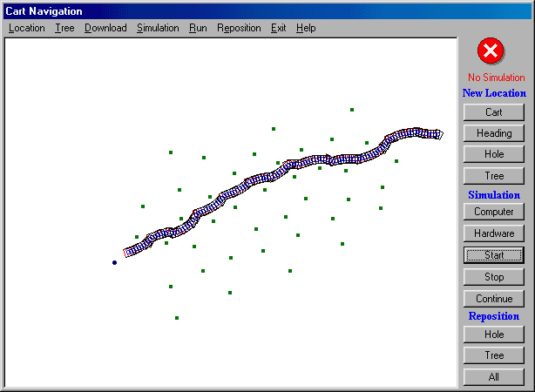The image size is (535, 392).
Task: Open the Location menu
Action: tap(27, 28)
